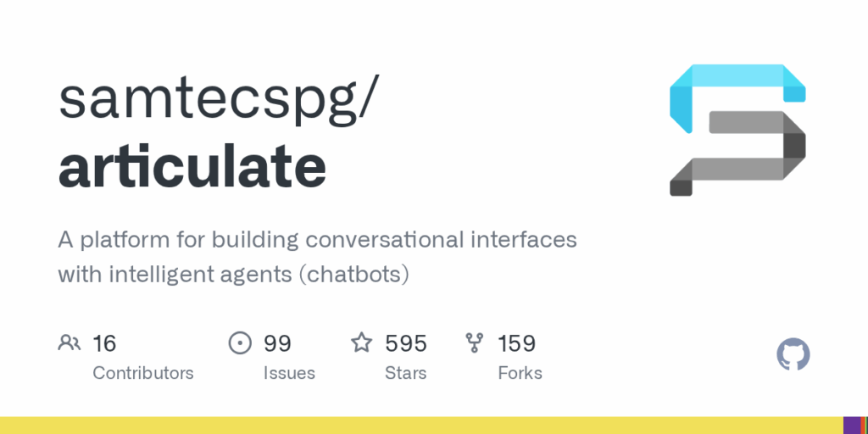The height and width of the screenshot is (434, 868).
Task: Select the Stars label
Action: pos(406,373)
